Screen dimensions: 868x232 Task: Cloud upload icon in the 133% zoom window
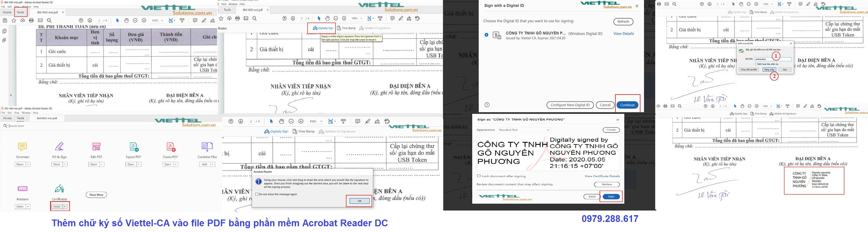23,21
